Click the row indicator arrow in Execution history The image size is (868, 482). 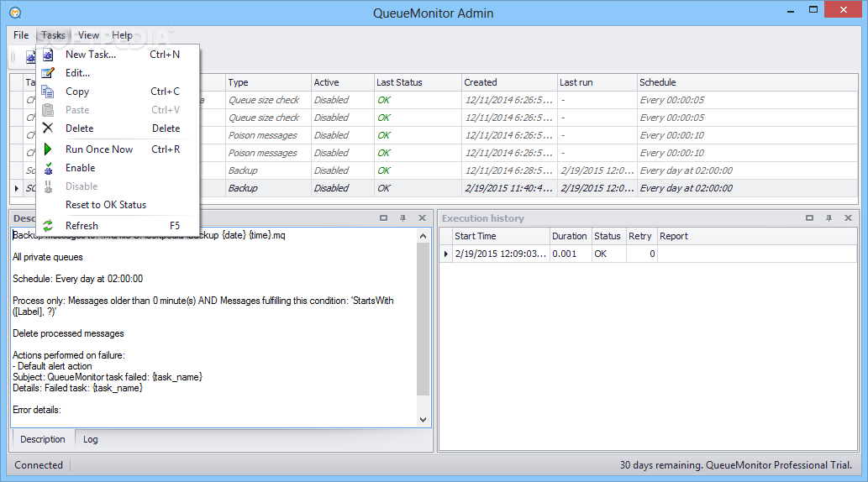[446, 254]
